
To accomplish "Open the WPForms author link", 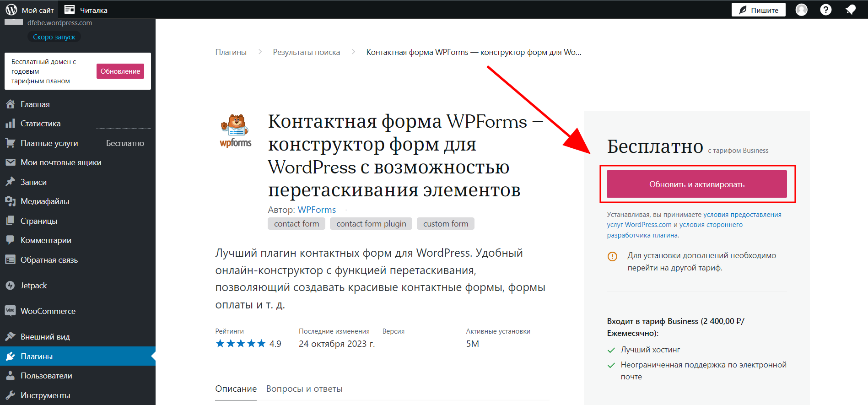I will click(317, 210).
